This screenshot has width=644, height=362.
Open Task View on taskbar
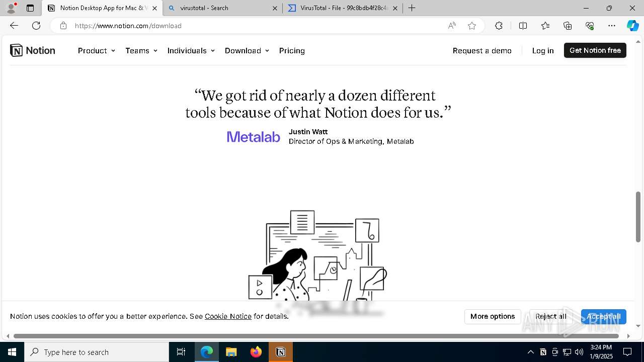click(181, 352)
